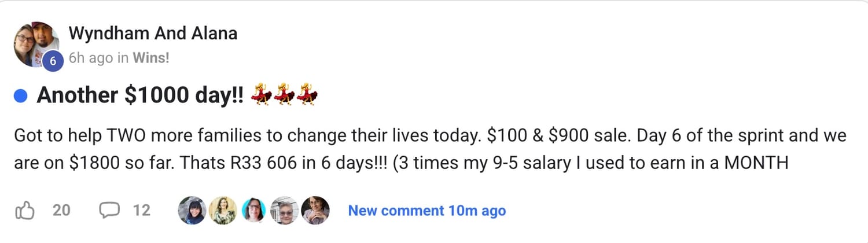
Task: Jump to New comment 10m ago
Action: click(x=426, y=211)
